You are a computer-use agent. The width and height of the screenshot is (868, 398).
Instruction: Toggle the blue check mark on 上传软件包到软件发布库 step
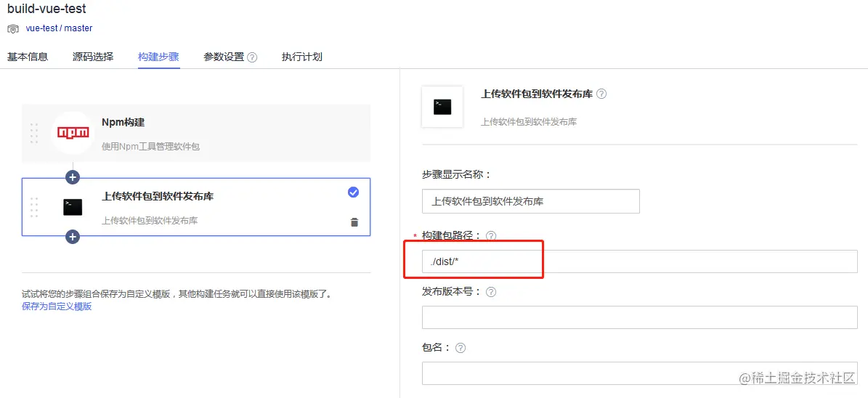click(x=353, y=192)
